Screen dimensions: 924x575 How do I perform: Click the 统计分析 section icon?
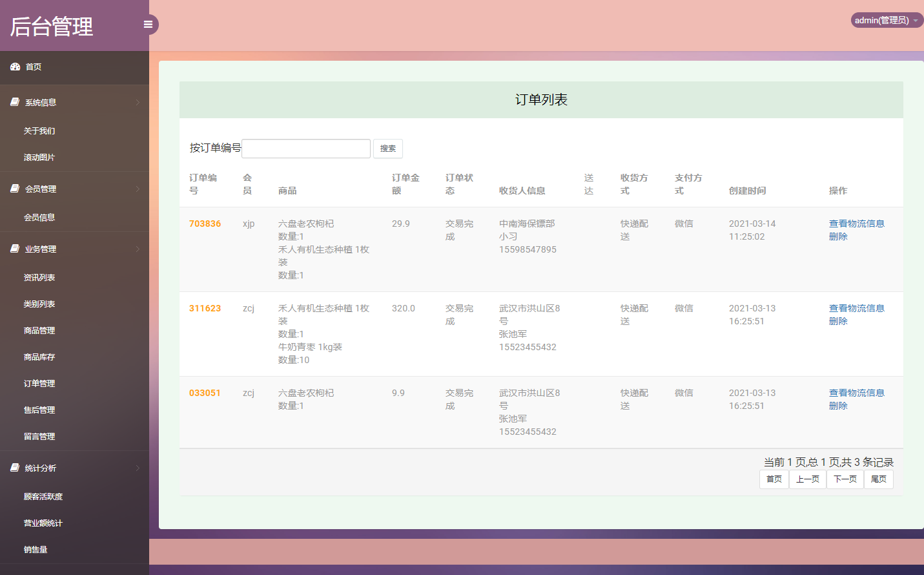click(x=14, y=467)
